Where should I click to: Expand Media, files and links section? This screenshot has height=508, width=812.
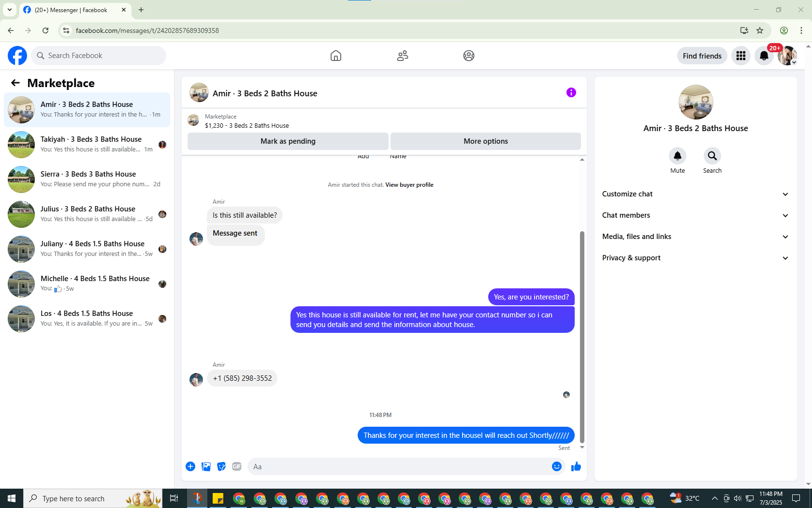tap(696, 237)
